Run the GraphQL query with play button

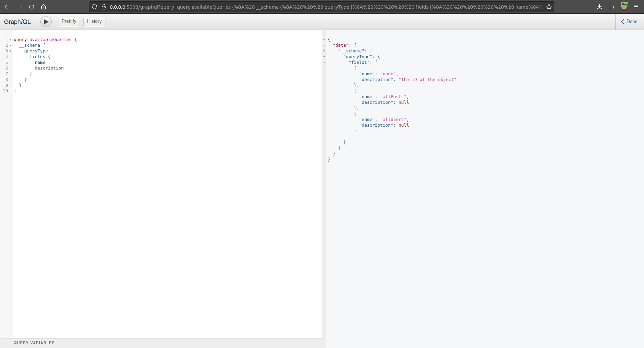pyautogui.click(x=46, y=22)
